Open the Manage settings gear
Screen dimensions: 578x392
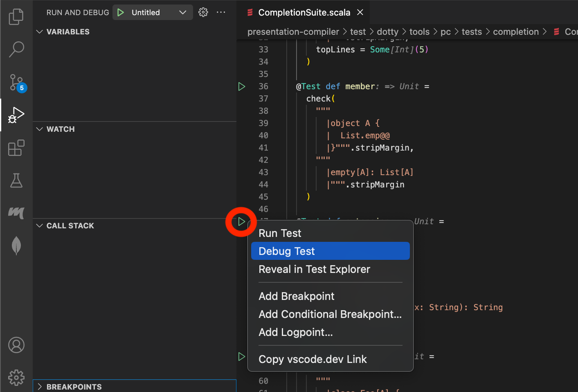[x=16, y=377]
